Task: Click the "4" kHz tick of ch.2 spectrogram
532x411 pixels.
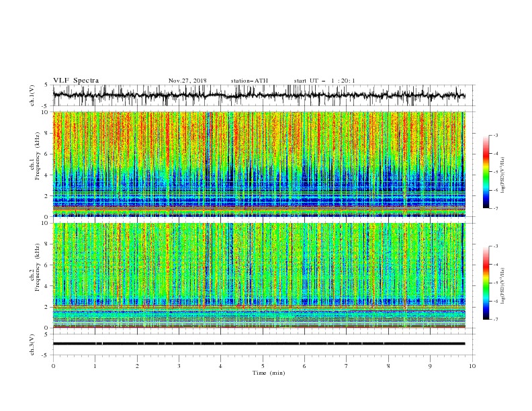Action: coord(48,286)
